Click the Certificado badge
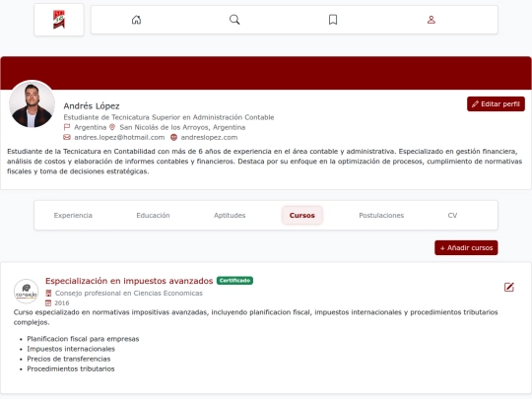The image size is (532, 399). click(234, 281)
